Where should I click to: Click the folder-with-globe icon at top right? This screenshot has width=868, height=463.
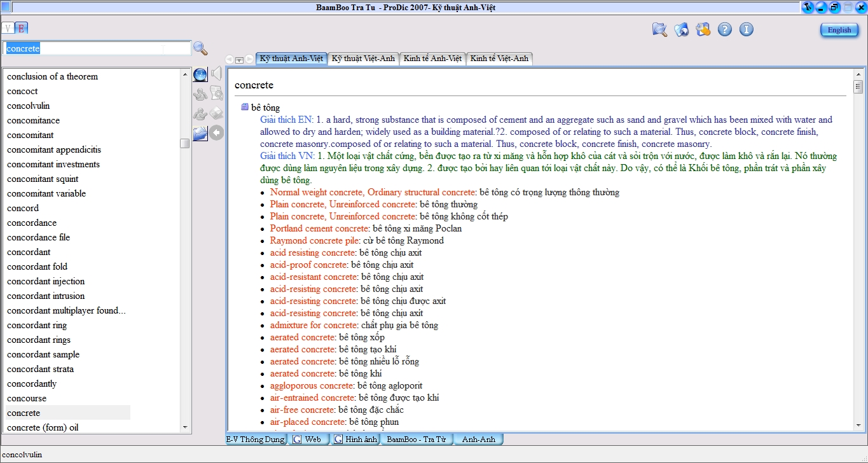click(682, 29)
